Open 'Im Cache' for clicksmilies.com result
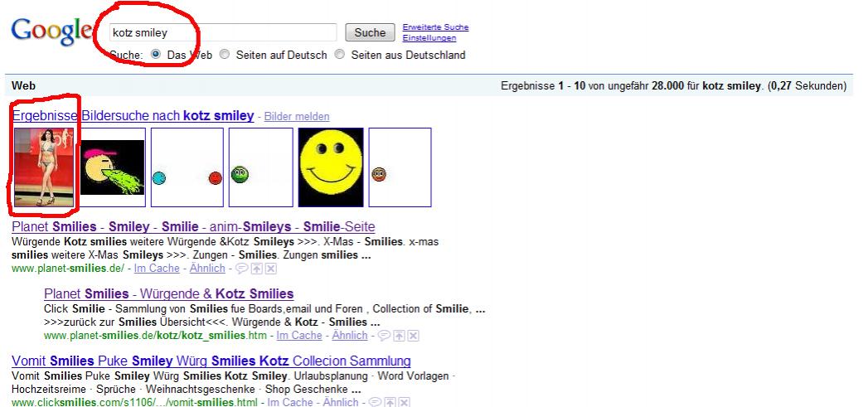Viewport: 868px width, 407px height. click(290, 403)
